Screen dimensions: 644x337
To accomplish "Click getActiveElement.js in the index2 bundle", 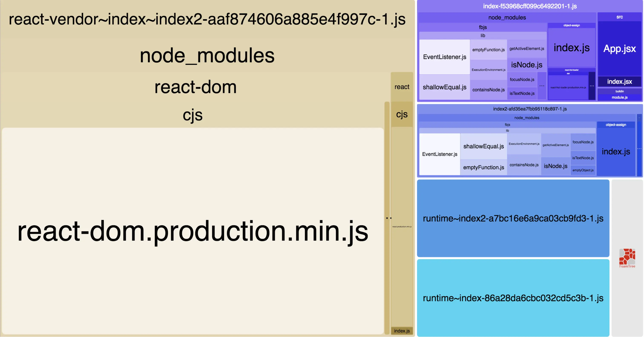I will [555, 145].
